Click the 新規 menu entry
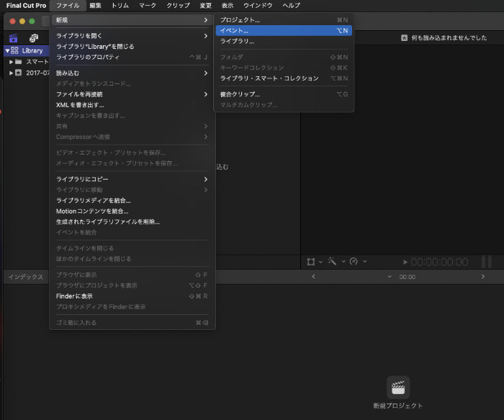The image size is (504, 420). 132,20
